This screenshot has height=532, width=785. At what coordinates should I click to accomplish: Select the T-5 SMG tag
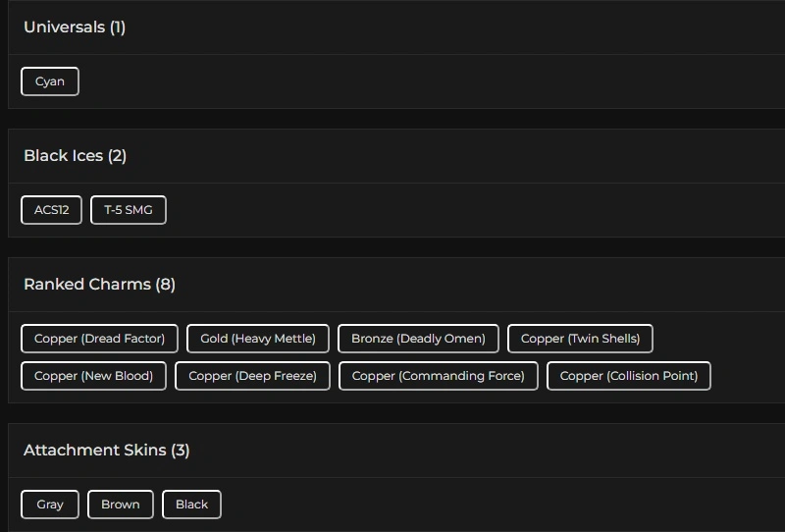coord(129,210)
